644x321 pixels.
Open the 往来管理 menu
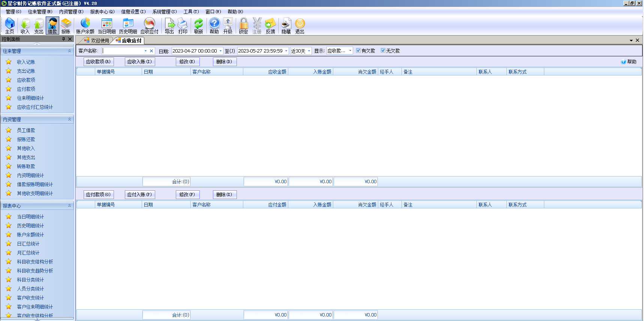(40, 12)
